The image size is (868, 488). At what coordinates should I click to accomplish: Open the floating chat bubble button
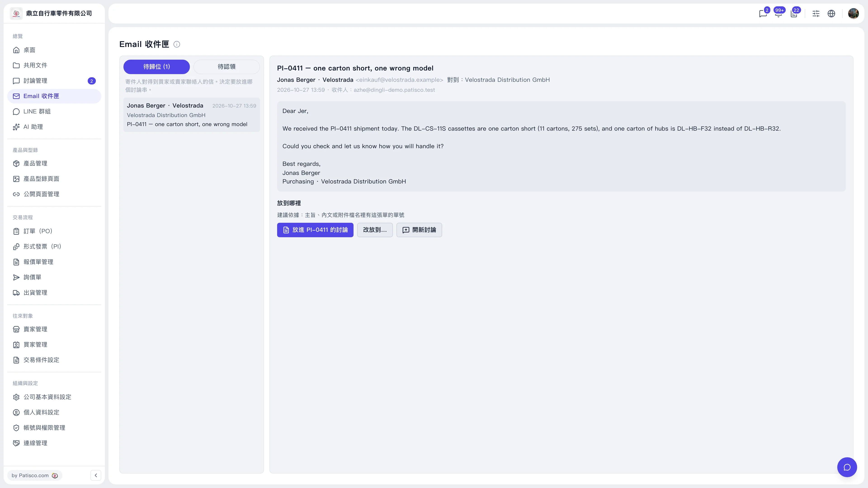[847, 467]
